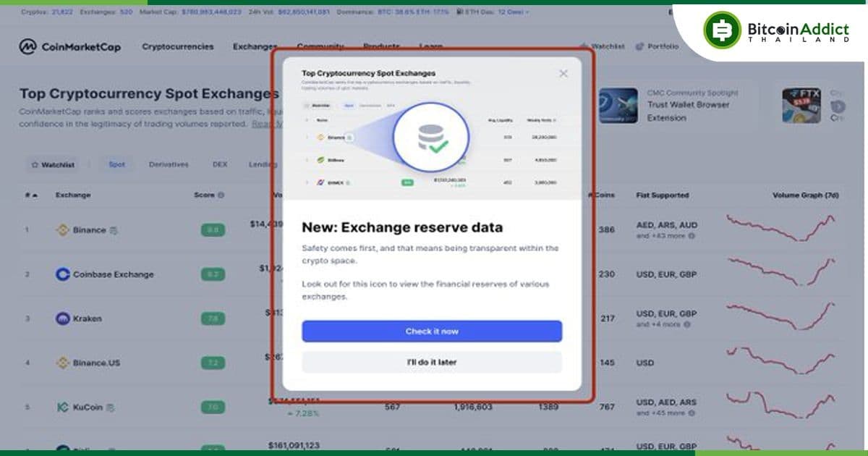The image size is (868, 456).
Task: Click the Binance.US logo icon
Action: point(63,363)
